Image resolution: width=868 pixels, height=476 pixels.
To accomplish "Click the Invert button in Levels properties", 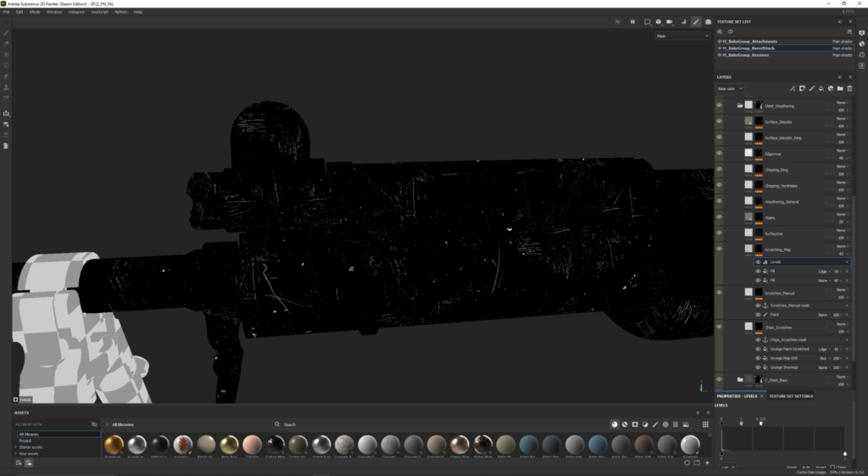I will tap(821, 468).
